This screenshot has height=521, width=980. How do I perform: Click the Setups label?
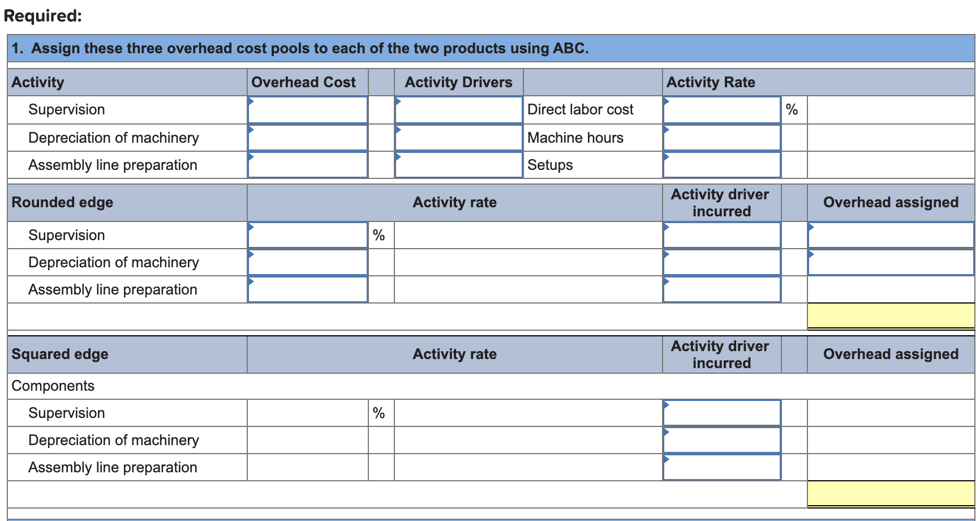pos(550,165)
